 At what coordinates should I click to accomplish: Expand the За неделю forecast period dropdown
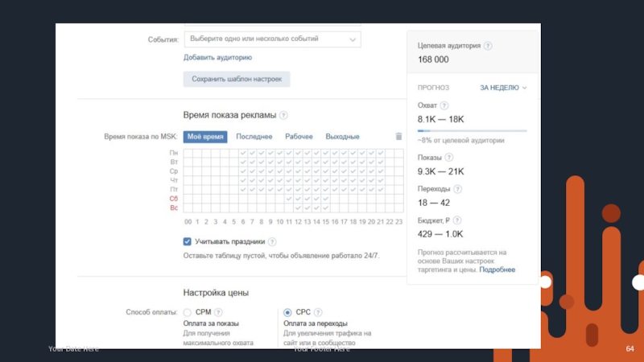(503, 88)
